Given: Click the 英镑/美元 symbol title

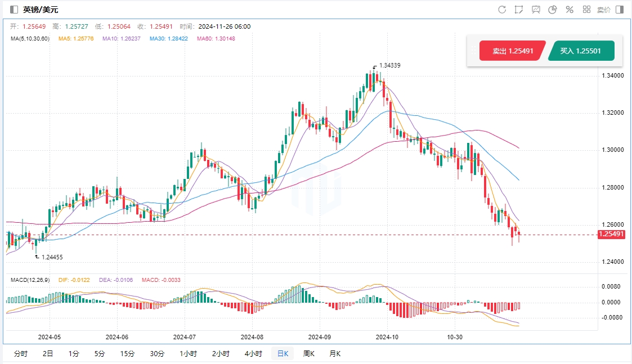Looking at the screenshot, I should pos(41,10).
